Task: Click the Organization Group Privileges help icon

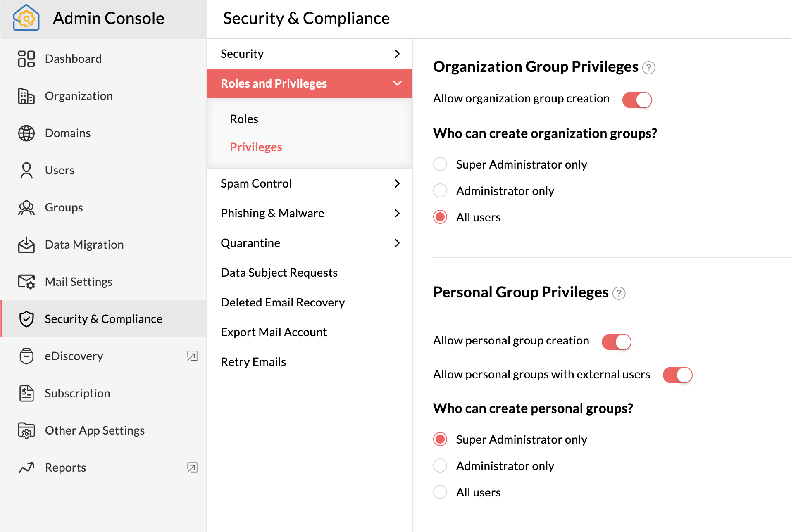Action: click(x=650, y=68)
